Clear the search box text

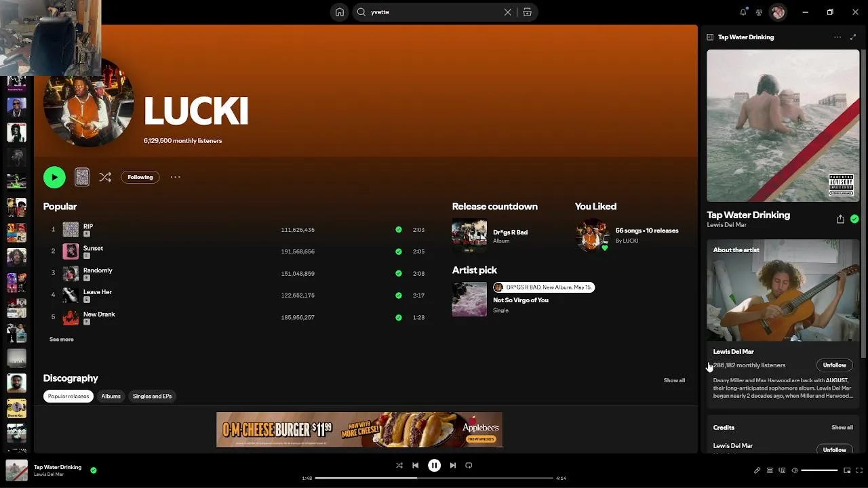(507, 12)
